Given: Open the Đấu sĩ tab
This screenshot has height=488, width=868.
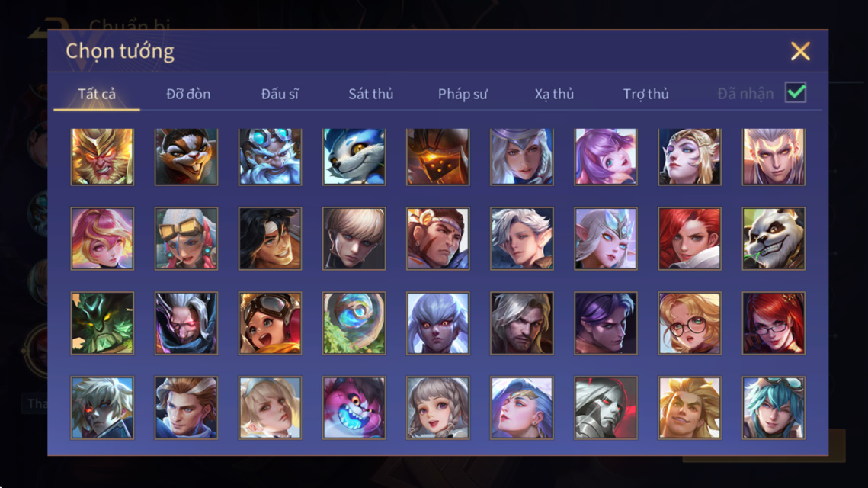Looking at the screenshot, I should pos(280,94).
